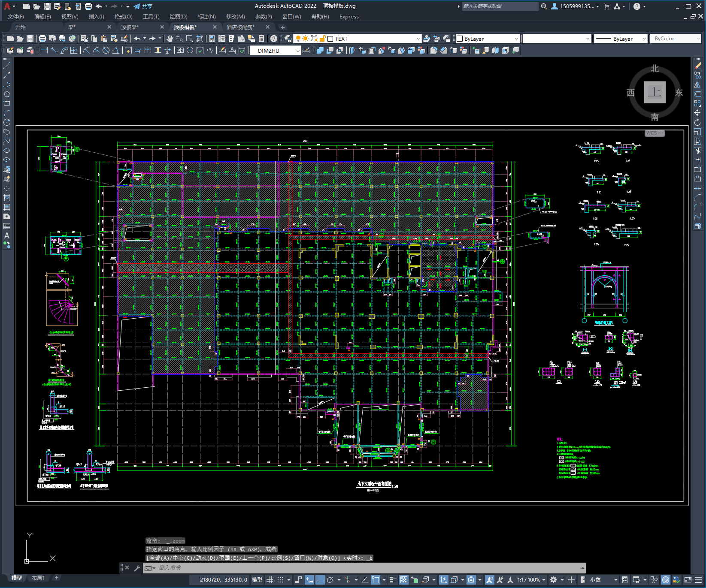The width and height of the screenshot is (706, 588).
Task: Click the command line input field
Action: tap(365, 568)
